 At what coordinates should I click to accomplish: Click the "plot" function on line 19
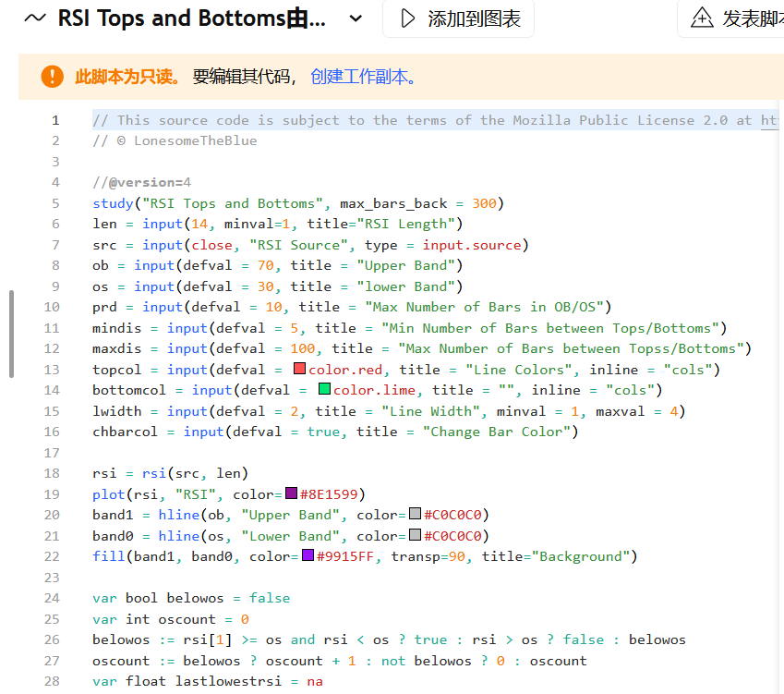coord(108,495)
